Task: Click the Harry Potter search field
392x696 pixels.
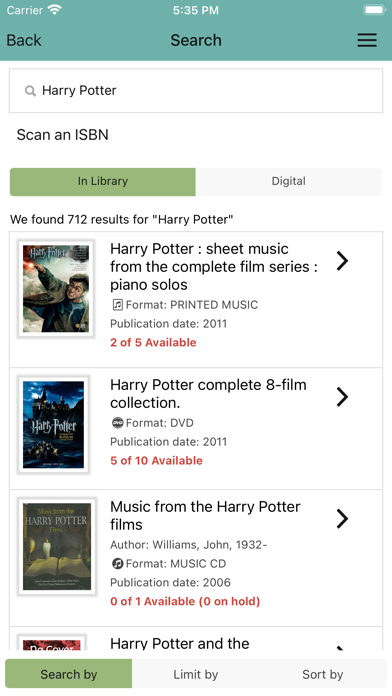Action: click(x=196, y=91)
